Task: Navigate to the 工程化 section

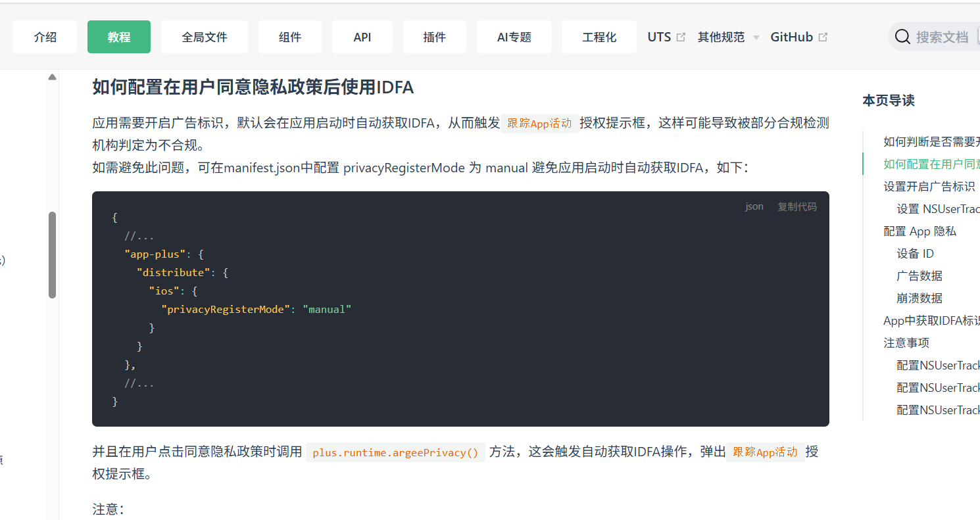Action: point(599,37)
